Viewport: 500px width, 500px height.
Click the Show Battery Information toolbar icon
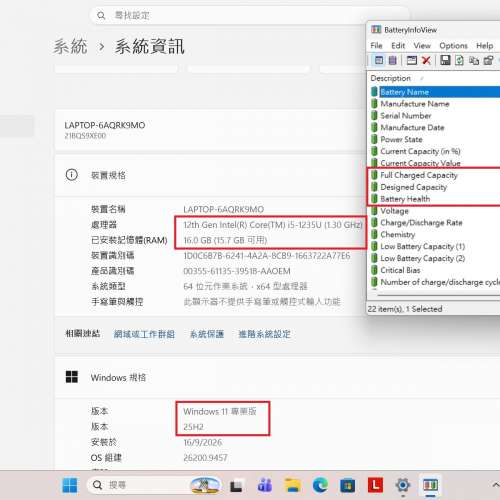[379, 60]
